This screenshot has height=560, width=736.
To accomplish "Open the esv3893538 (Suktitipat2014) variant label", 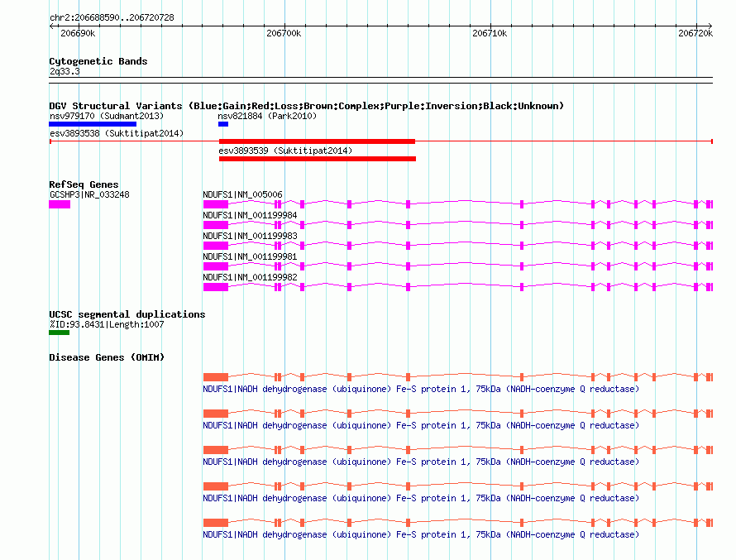I will pyautogui.click(x=117, y=133).
